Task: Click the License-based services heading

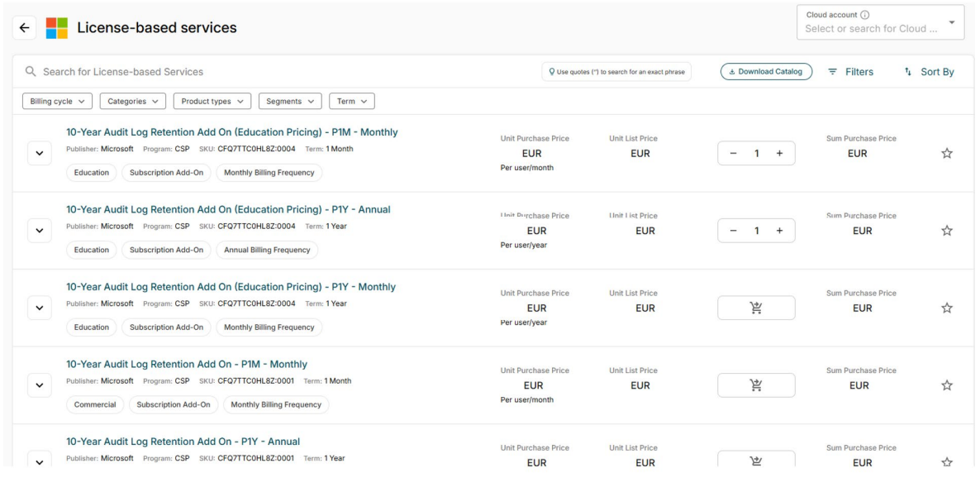Action: coord(157,27)
